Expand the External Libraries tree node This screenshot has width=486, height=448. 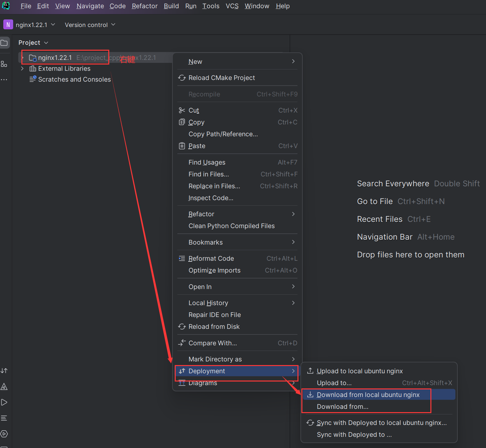coord(22,68)
